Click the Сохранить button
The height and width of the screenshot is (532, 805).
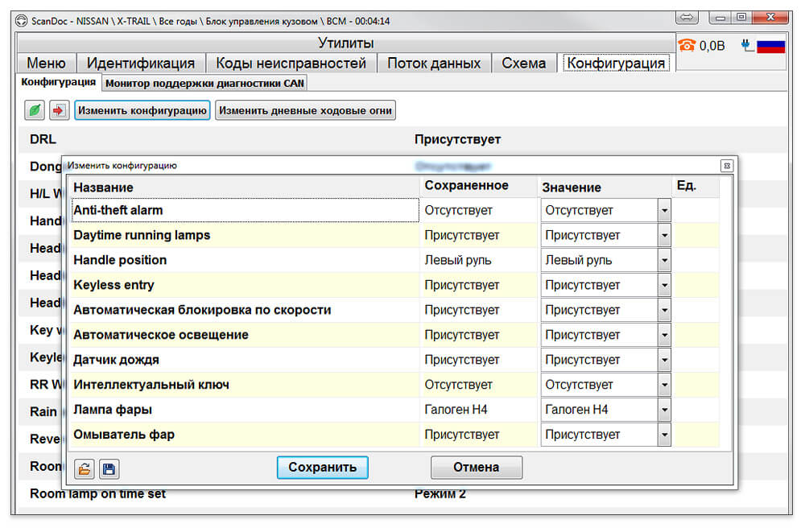[323, 468]
